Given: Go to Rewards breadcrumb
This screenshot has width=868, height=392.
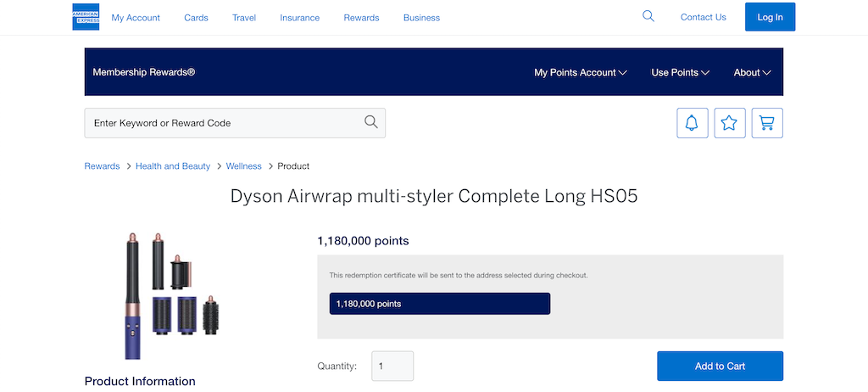Looking at the screenshot, I should (x=102, y=165).
